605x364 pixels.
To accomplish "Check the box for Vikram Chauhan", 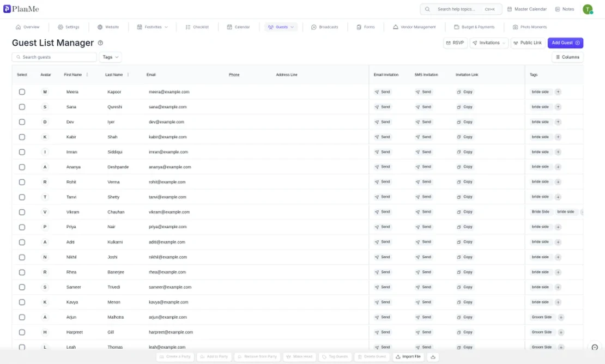I will [x=22, y=212].
